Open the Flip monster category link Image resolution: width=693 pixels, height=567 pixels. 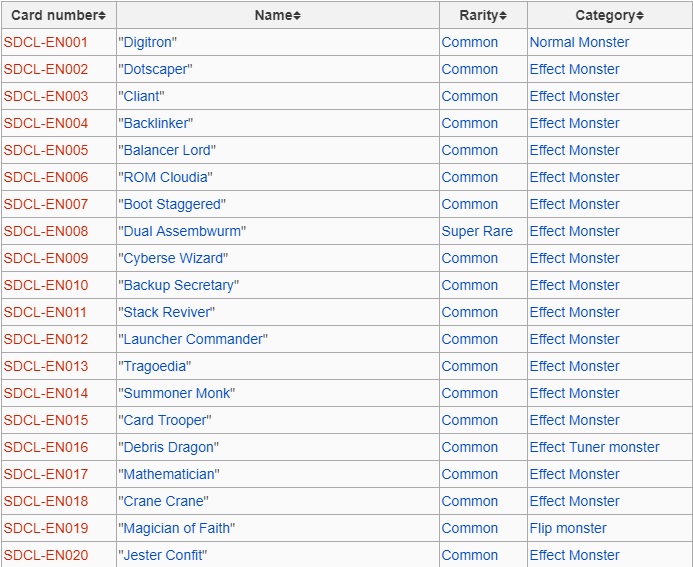pos(568,528)
